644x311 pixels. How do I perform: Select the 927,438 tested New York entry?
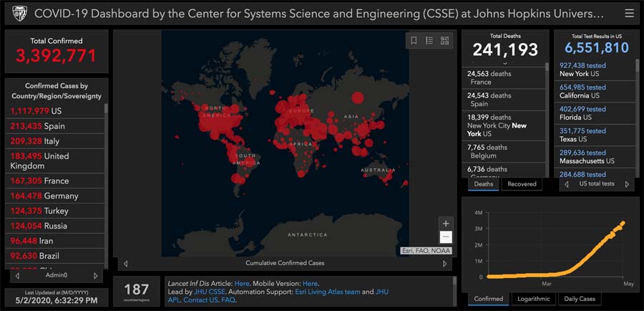pos(595,70)
